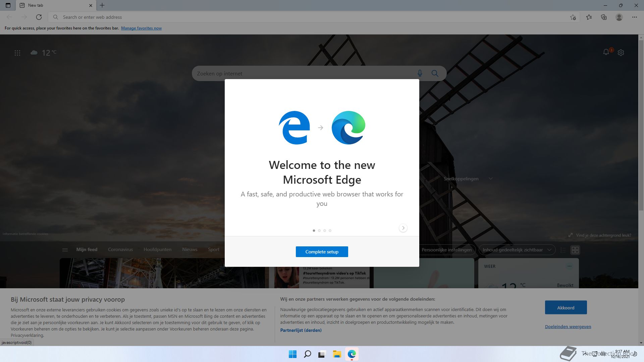Open taskbar Task View icon
Viewport: 644px width, 362px height.
(322, 354)
